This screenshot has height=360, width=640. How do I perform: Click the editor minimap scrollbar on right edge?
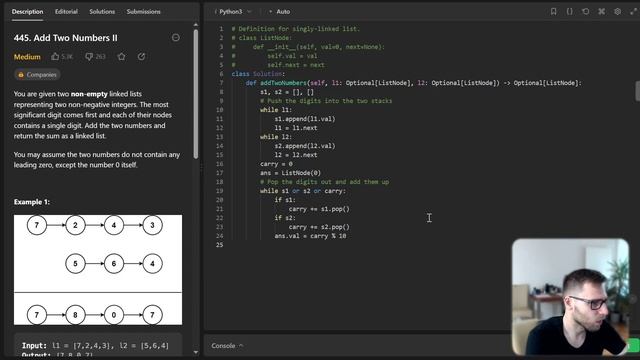coord(637,91)
